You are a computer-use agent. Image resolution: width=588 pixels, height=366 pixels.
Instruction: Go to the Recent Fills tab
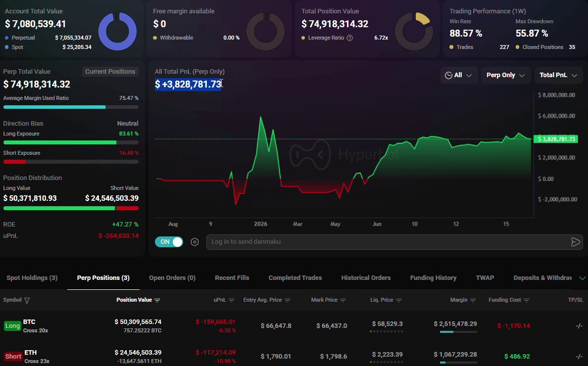pos(232,278)
